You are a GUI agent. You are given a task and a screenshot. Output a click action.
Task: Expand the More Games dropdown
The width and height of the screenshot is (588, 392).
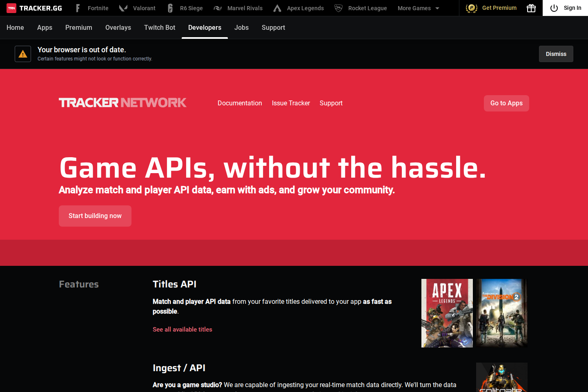point(418,8)
